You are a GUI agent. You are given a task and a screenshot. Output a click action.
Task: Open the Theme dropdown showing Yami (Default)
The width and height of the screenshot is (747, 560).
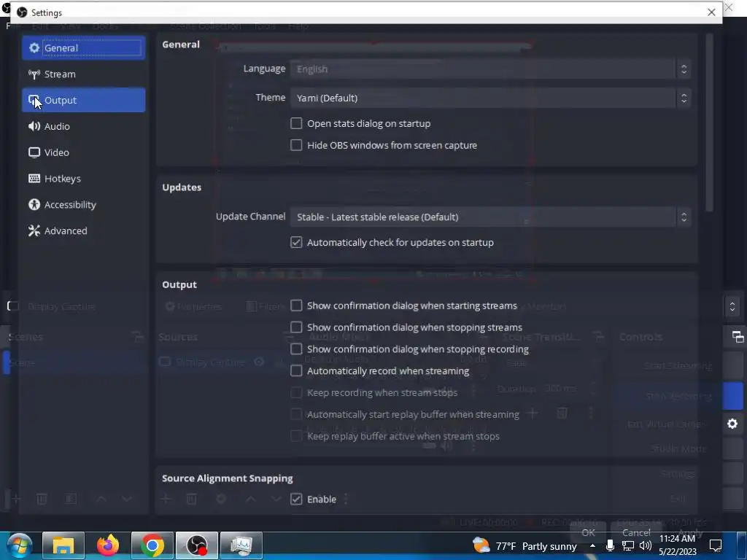tap(491, 98)
